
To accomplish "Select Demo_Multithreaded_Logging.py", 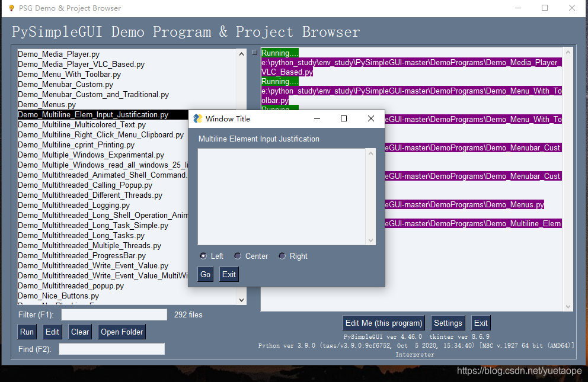I will (103, 206).
